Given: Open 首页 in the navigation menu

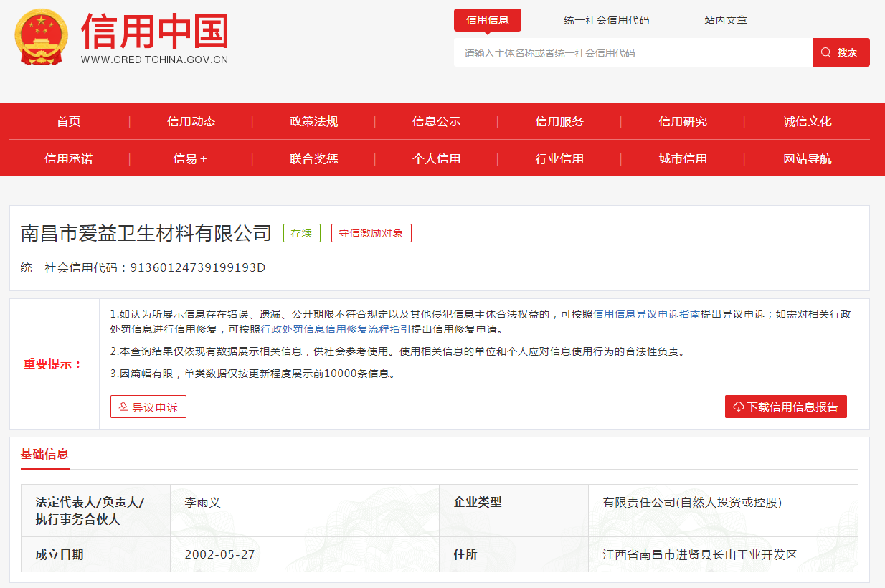Looking at the screenshot, I should click(69, 121).
